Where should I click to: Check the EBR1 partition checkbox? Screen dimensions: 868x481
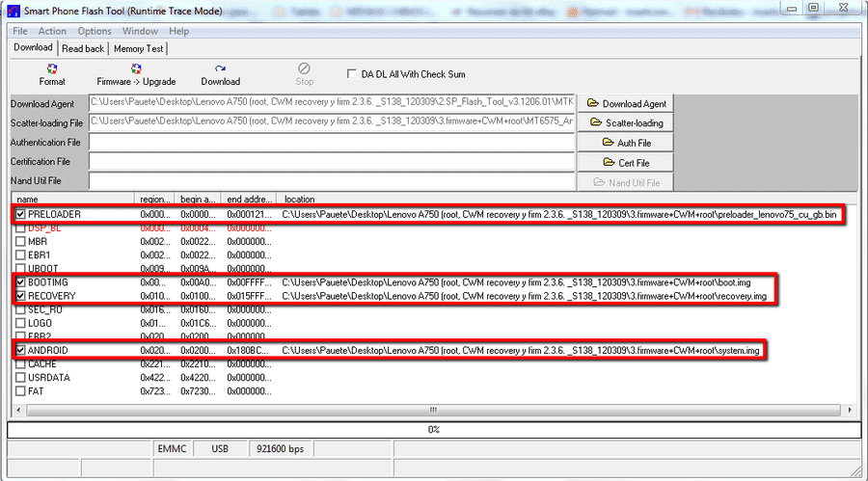pyautogui.click(x=20, y=255)
